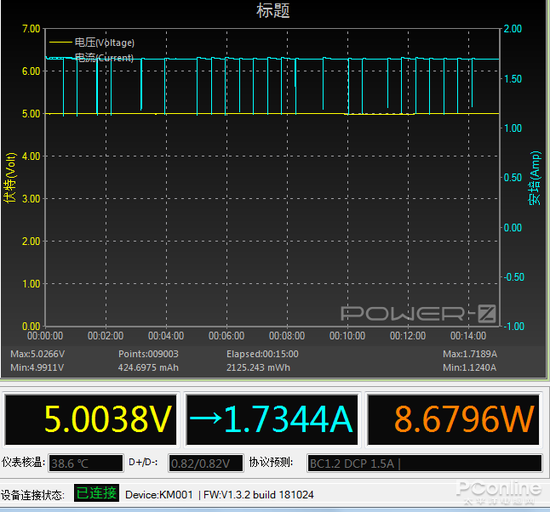Click the green 已连接 connection status indicator
The image size is (550, 512).
point(96,493)
